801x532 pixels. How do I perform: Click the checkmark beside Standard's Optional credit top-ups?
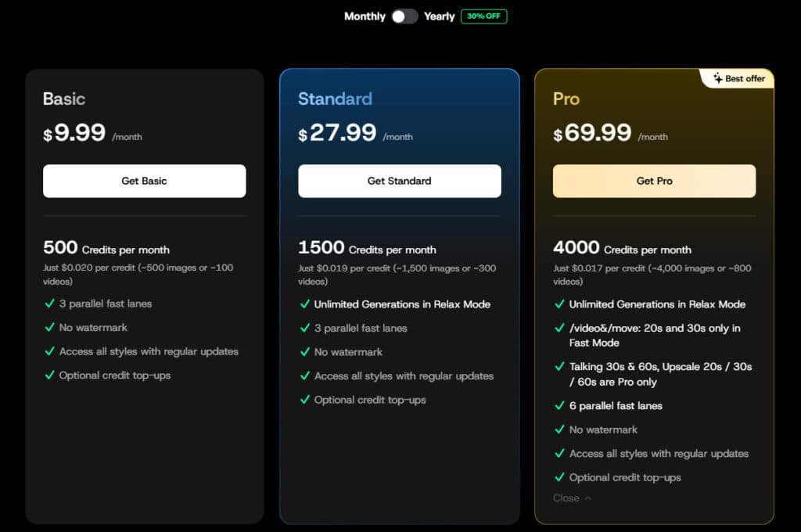(304, 400)
